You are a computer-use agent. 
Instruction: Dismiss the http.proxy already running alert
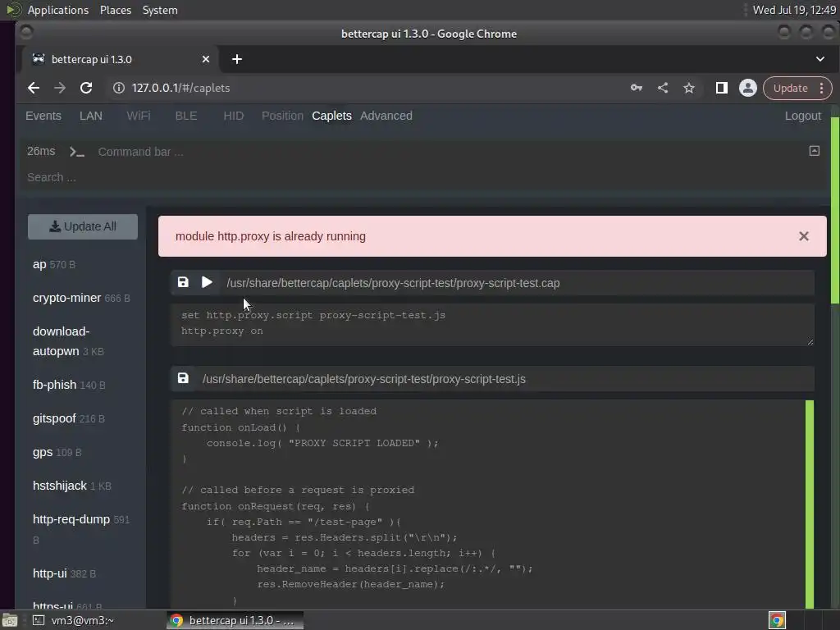coord(803,236)
